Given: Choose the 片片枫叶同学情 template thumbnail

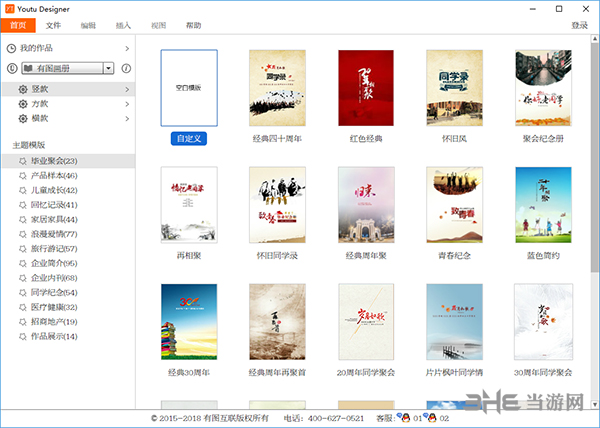Looking at the screenshot, I should tap(455, 322).
